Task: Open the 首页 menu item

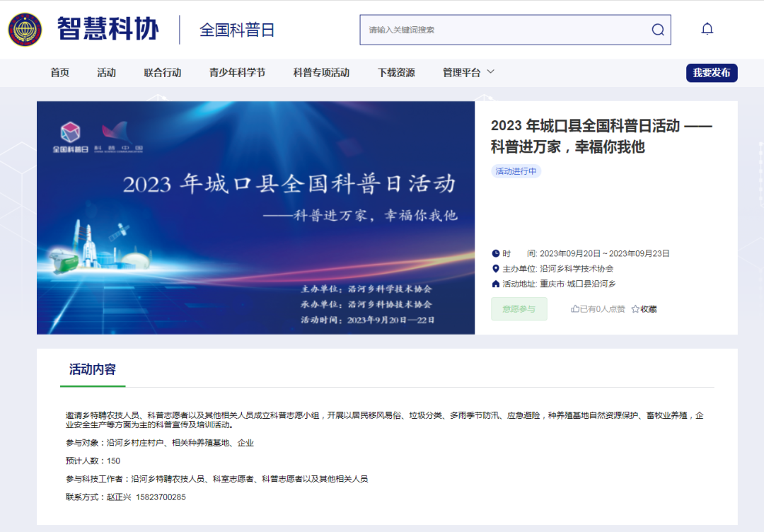Action: [x=59, y=72]
